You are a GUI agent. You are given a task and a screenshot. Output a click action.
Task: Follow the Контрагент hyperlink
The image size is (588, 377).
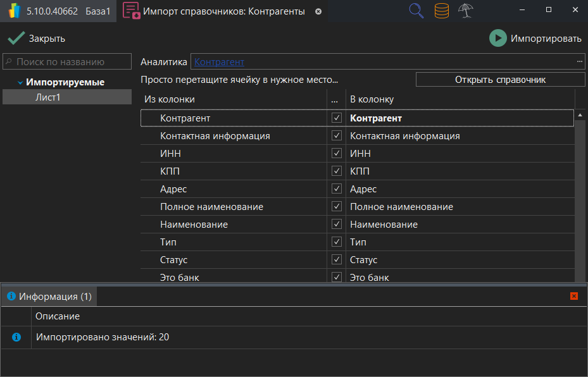point(219,62)
